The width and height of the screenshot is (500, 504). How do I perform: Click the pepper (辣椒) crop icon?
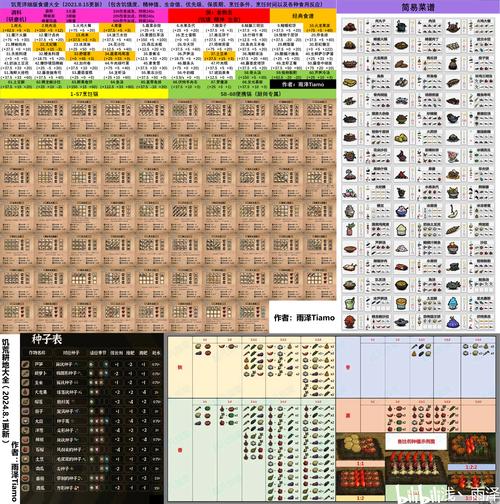[x=26, y=440]
